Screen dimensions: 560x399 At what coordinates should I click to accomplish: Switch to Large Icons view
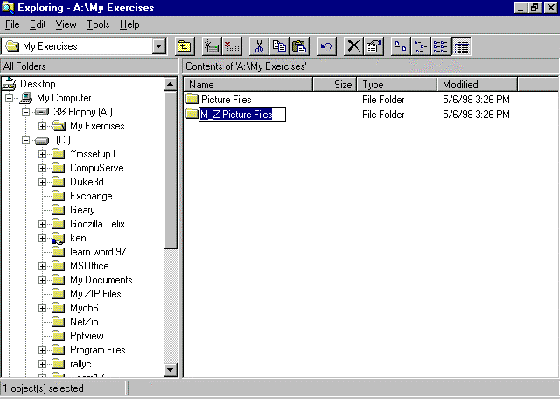pos(400,46)
